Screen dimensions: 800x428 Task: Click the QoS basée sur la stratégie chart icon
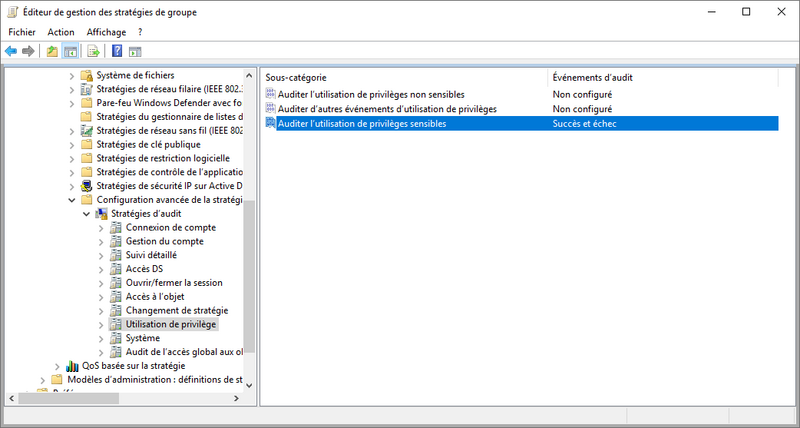click(x=72, y=366)
